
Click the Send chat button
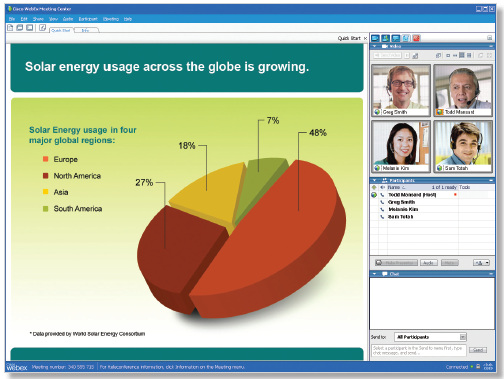click(478, 350)
